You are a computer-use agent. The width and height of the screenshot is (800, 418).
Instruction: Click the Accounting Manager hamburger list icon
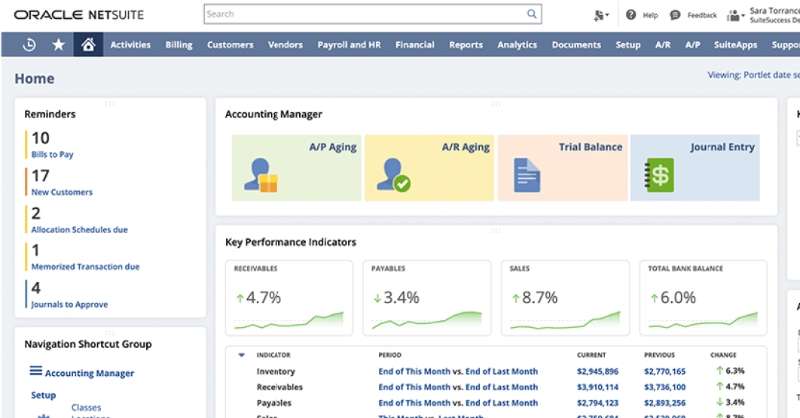36,371
